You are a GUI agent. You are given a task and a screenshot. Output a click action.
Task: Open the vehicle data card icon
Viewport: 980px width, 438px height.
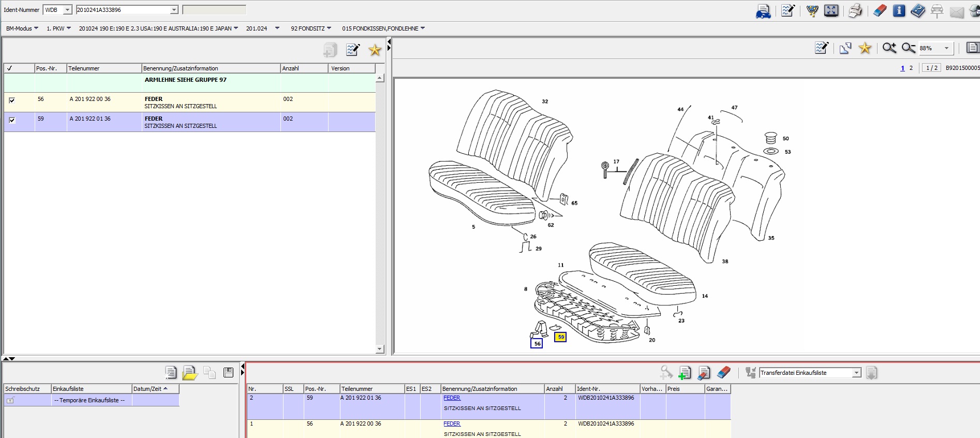coord(763,11)
